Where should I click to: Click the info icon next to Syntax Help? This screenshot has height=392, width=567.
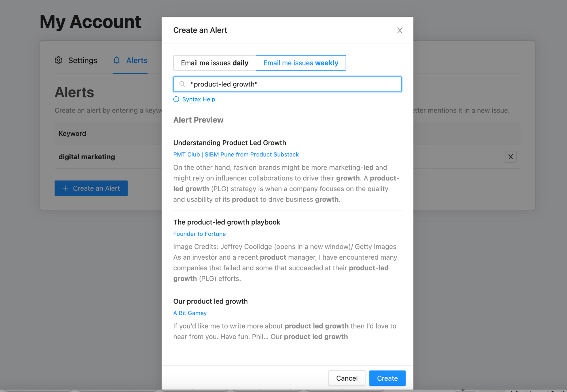176,99
